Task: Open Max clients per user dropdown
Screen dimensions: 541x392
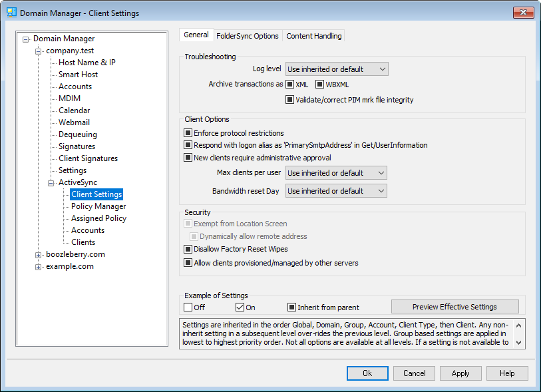Action: click(337, 173)
